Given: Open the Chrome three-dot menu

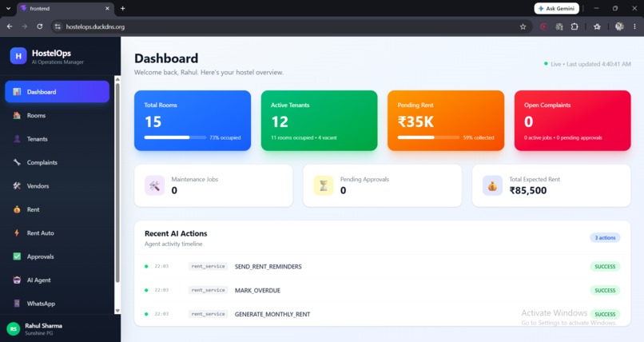Looking at the screenshot, I should click(x=634, y=26).
